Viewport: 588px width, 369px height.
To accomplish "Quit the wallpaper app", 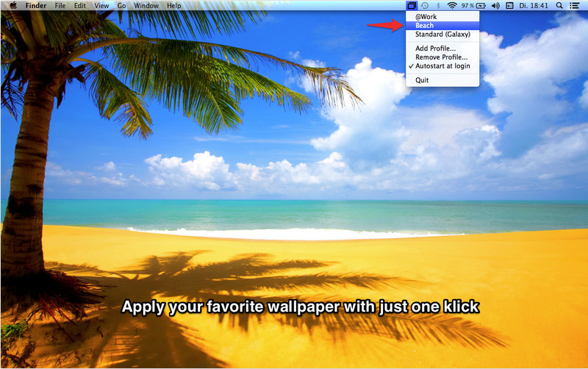I will [x=442, y=80].
